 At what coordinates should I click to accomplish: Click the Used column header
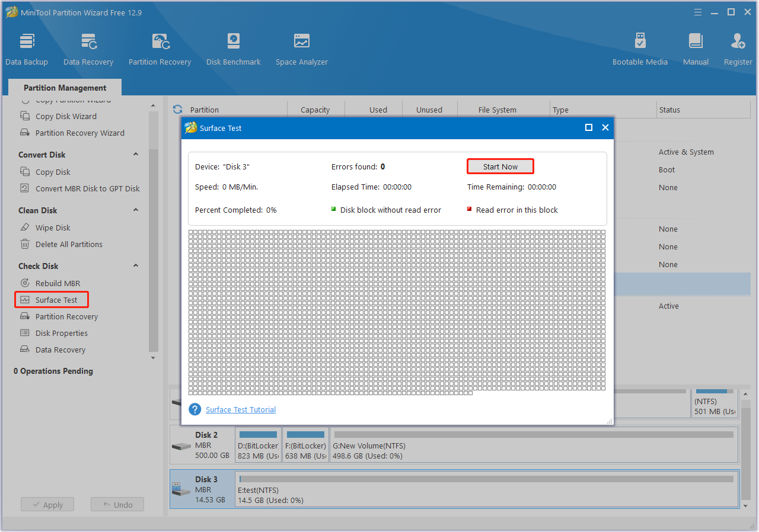click(378, 110)
